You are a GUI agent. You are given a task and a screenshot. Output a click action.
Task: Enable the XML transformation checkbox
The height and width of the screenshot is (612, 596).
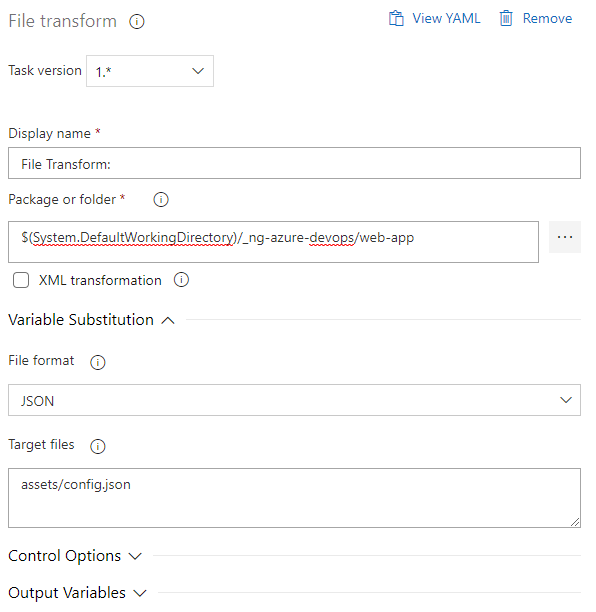(21, 280)
